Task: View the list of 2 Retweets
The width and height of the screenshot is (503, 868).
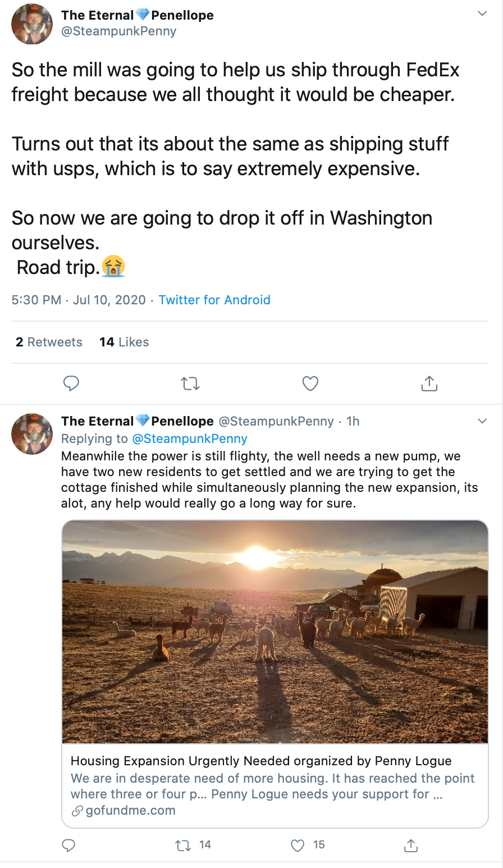Action: point(49,342)
